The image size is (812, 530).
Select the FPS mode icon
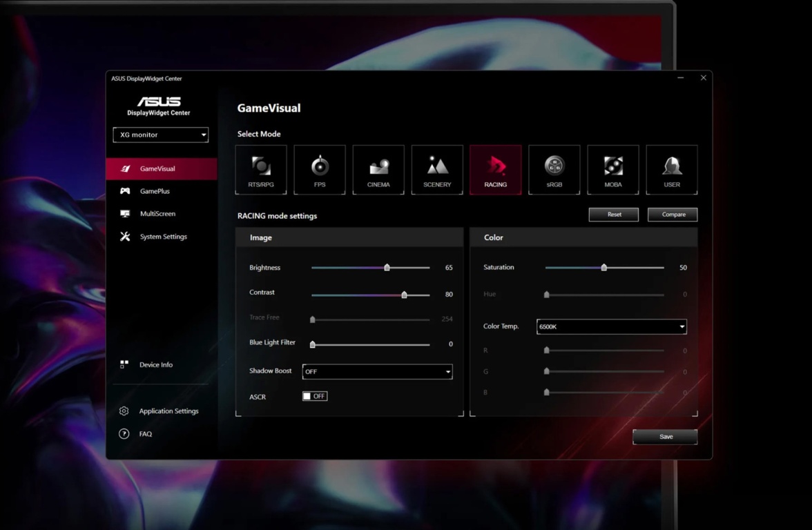tap(319, 169)
